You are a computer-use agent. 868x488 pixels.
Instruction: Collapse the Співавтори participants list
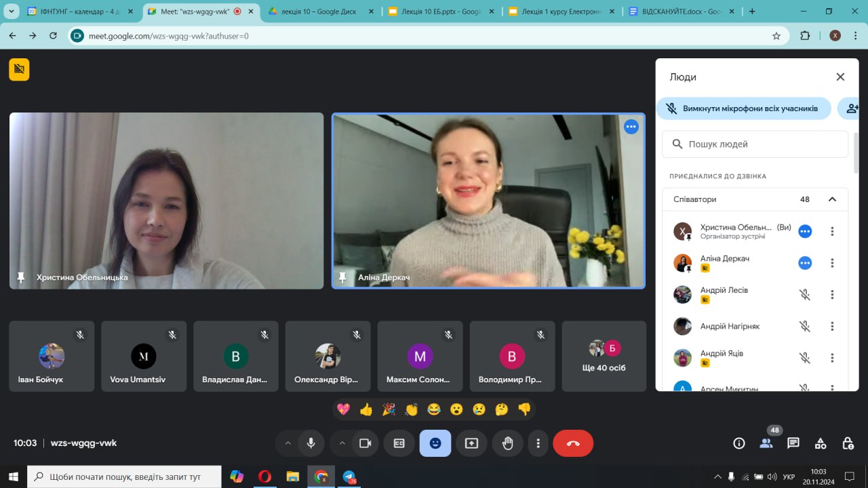click(832, 199)
